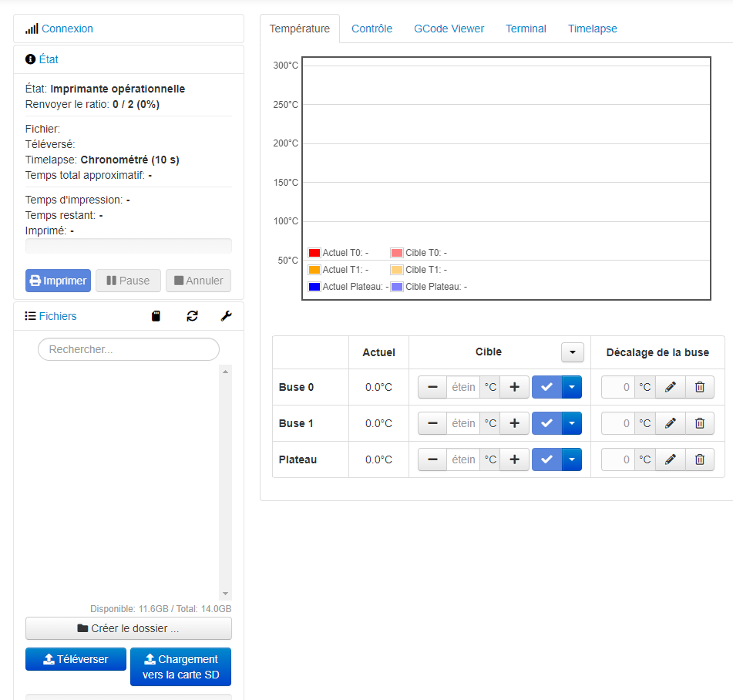Click the print progress bar
This screenshot has height=700, width=733.
(129, 246)
